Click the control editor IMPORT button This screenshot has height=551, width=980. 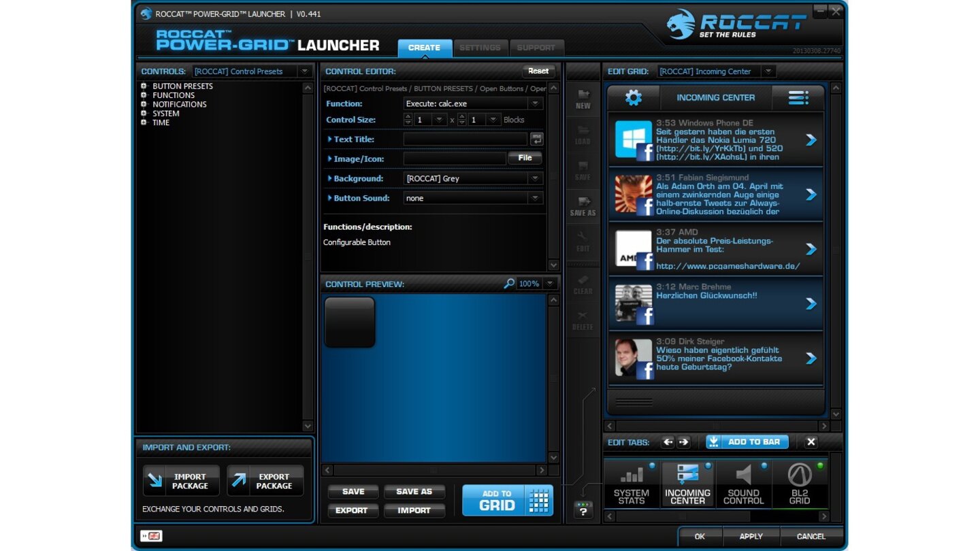coord(414,510)
